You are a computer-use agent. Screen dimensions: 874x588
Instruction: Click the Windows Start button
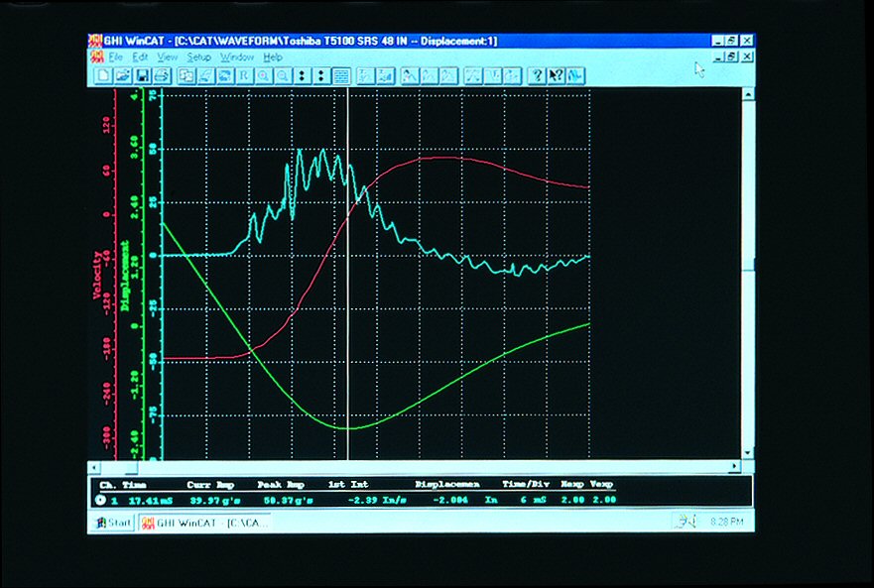tap(113, 523)
